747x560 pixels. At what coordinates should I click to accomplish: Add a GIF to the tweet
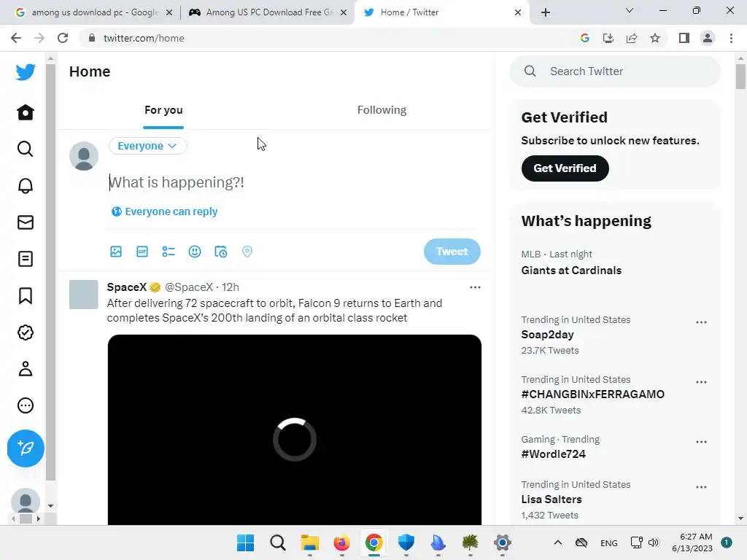142,252
